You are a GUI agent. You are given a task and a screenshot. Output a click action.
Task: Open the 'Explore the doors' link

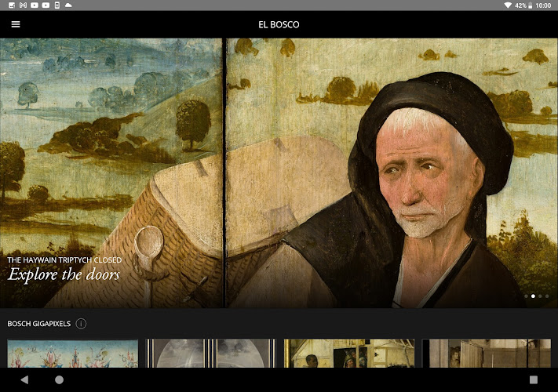coord(64,274)
